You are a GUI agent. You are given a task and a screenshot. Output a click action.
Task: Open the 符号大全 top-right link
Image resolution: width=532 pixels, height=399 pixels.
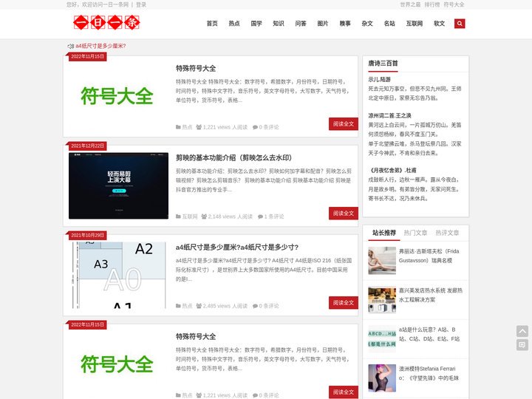tap(454, 4)
